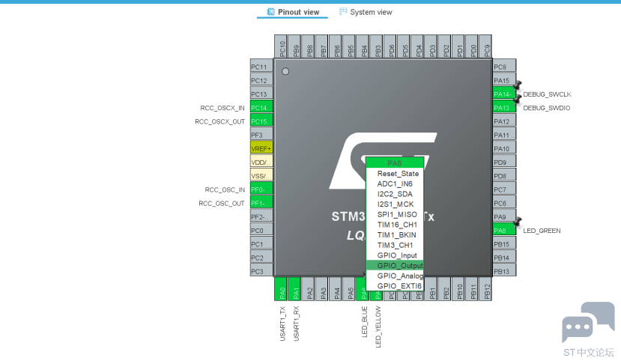The image size is (621, 364).
Task: Choose I2C2_SDA in the pin menu
Action: (x=395, y=194)
